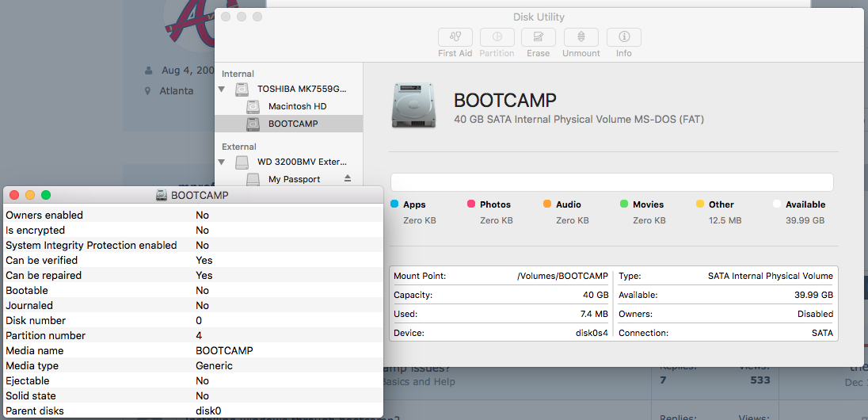The width and height of the screenshot is (868, 420).
Task: Click the Can be verified row
Action: pyautogui.click(x=192, y=260)
